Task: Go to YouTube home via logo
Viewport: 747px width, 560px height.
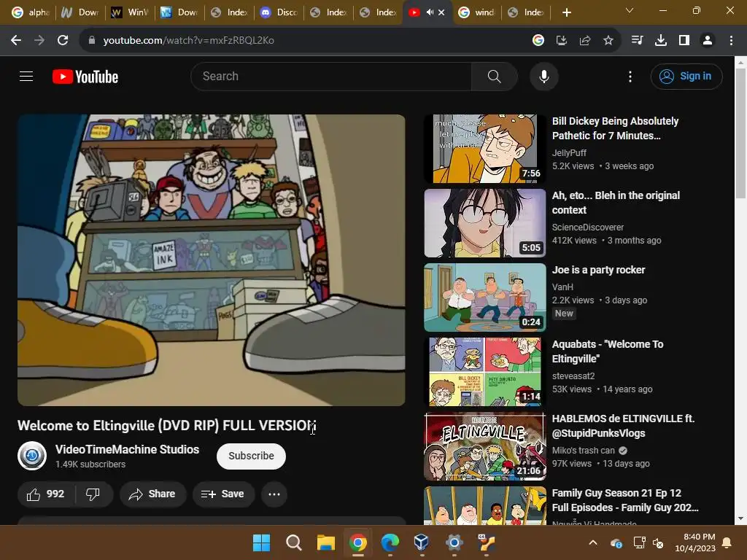Action: click(85, 77)
